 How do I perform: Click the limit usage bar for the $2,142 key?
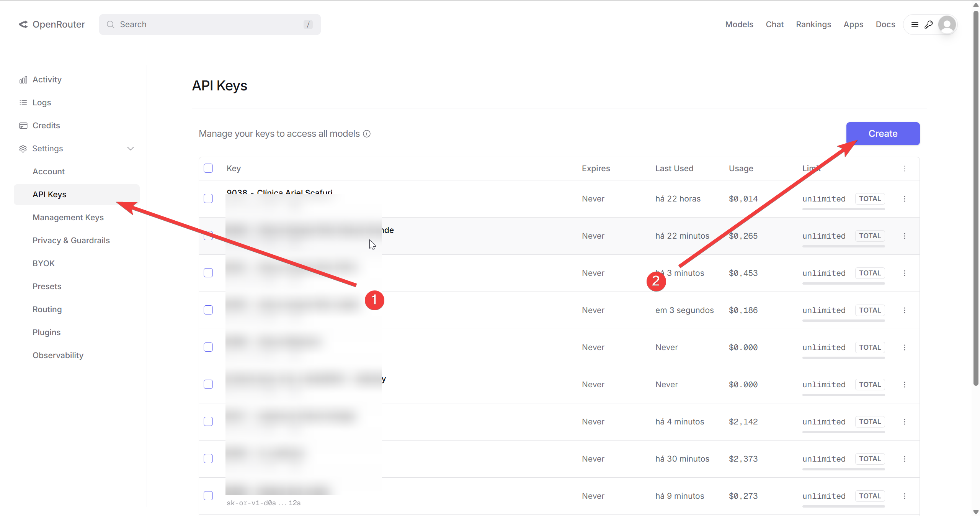[844, 432]
